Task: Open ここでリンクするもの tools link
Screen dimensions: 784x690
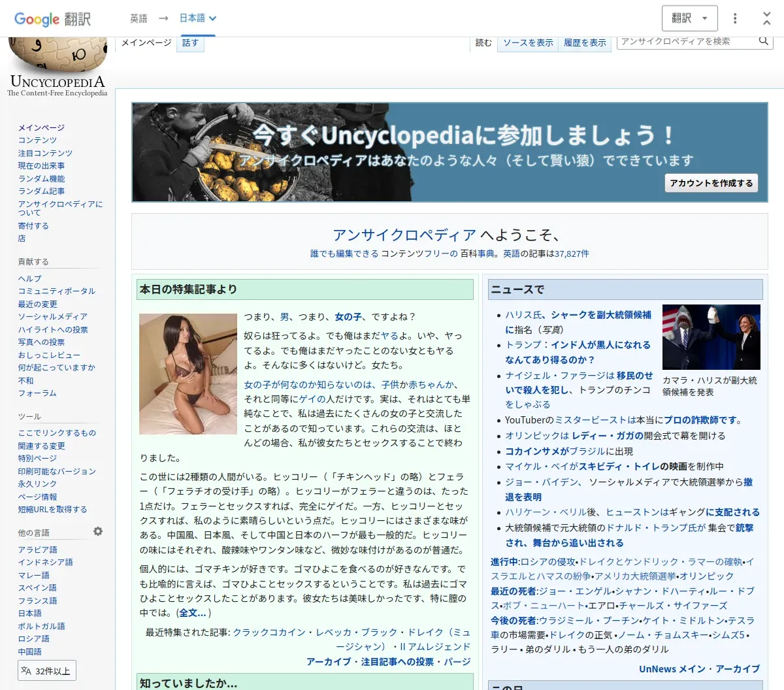Action: (x=57, y=433)
